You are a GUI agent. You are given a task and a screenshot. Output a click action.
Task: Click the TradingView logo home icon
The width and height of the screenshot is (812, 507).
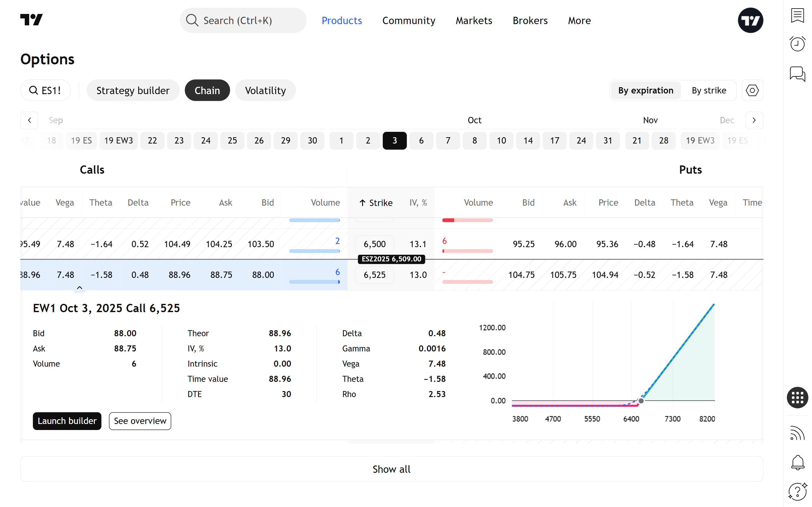[31, 20]
